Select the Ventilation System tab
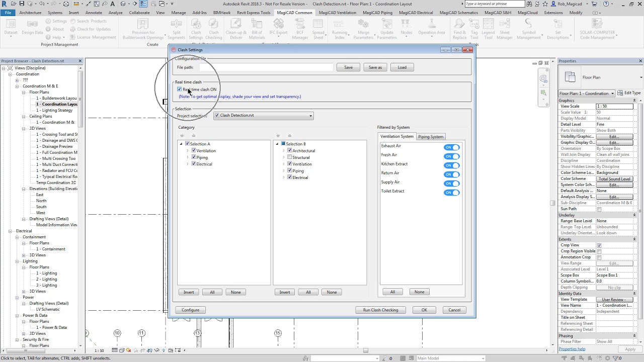The image size is (644, 362). coord(397,136)
